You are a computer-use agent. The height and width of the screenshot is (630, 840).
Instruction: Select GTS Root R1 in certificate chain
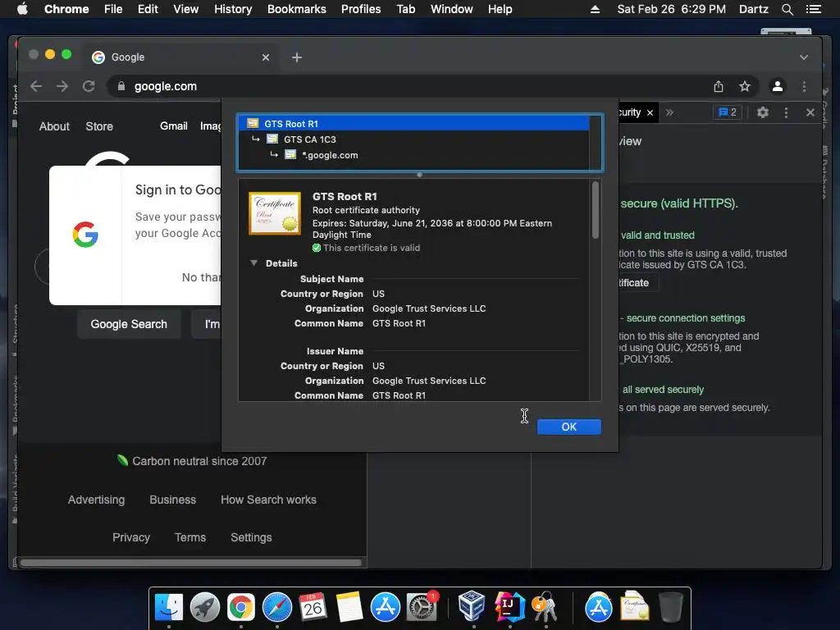(413, 124)
